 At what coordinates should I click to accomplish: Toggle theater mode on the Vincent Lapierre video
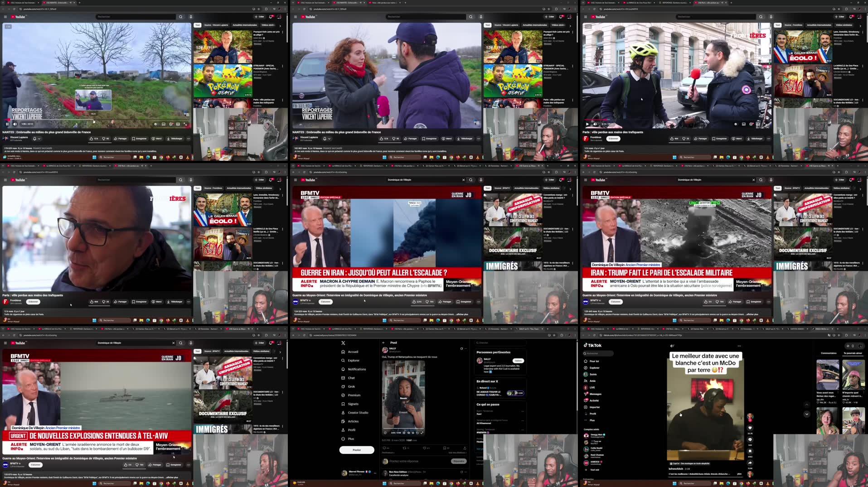(177, 124)
